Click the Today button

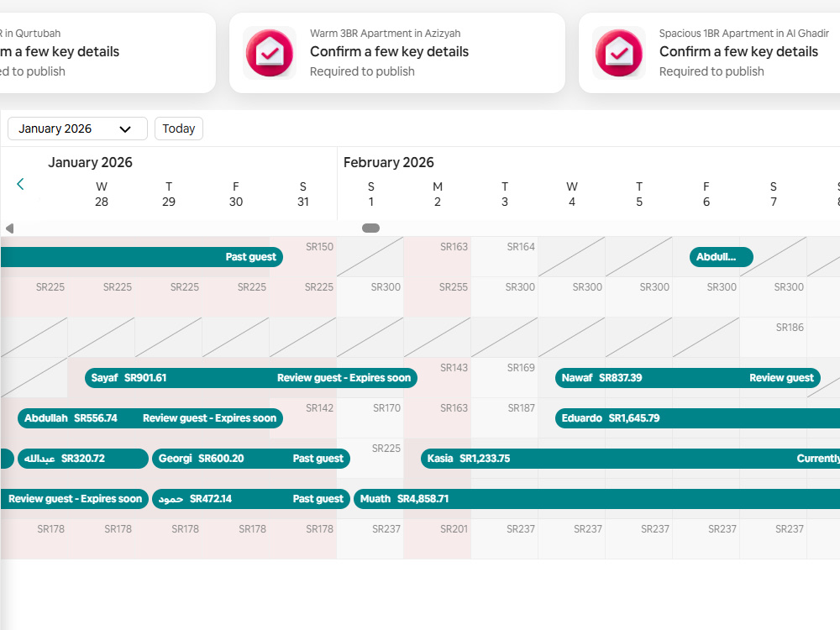tap(178, 129)
